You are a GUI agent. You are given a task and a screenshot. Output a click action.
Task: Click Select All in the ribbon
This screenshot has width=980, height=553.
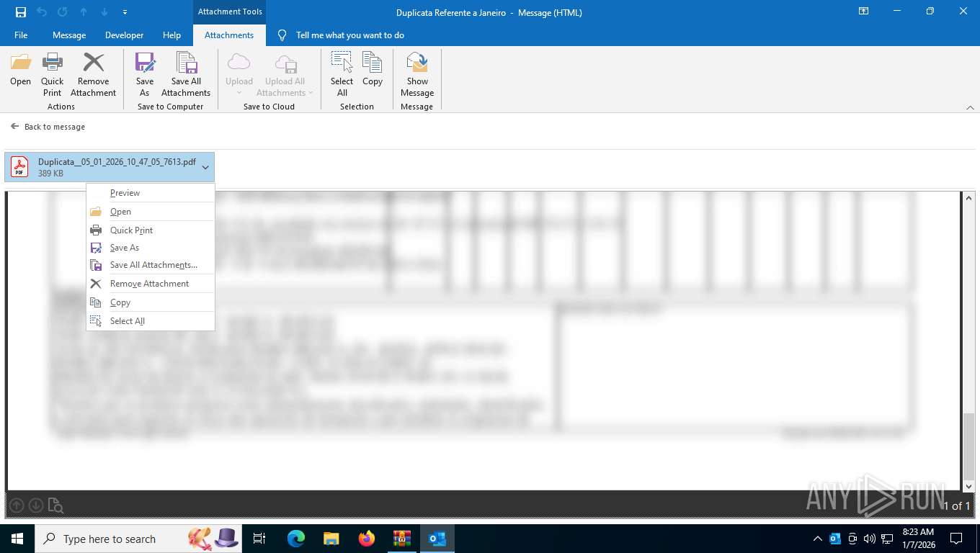pyautogui.click(x=342, y=75)
